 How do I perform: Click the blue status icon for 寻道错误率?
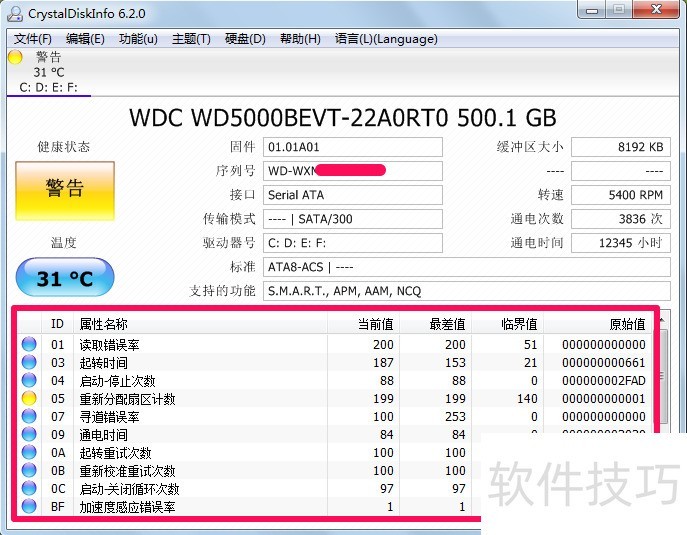point(29,416)
